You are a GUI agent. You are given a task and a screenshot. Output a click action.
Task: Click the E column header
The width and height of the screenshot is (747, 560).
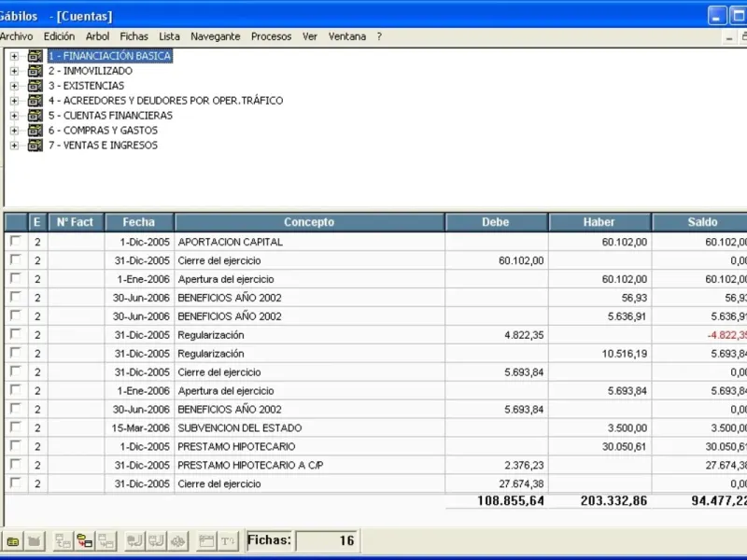pyautogui.click(x=37, y=222)
